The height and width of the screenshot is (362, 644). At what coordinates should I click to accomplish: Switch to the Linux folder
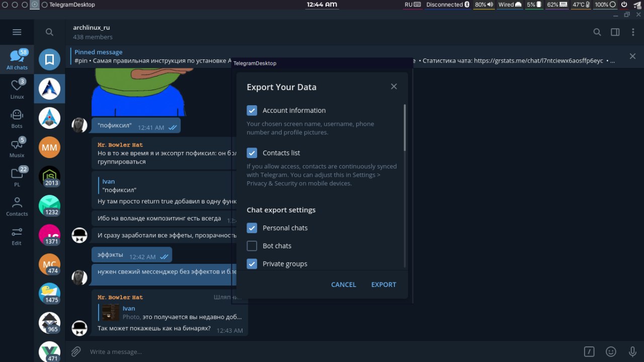[x=17, y=89]
